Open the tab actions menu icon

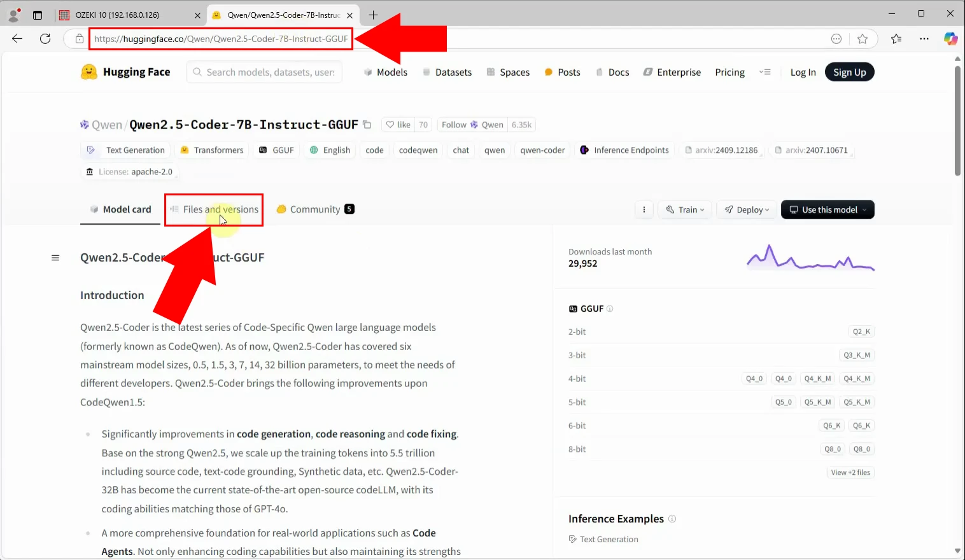tap(38, 15)
